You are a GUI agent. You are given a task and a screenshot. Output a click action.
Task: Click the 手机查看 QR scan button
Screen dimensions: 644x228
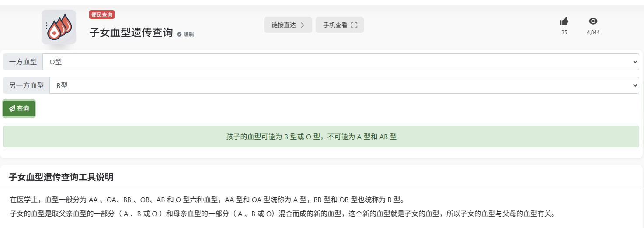point(340,25)
